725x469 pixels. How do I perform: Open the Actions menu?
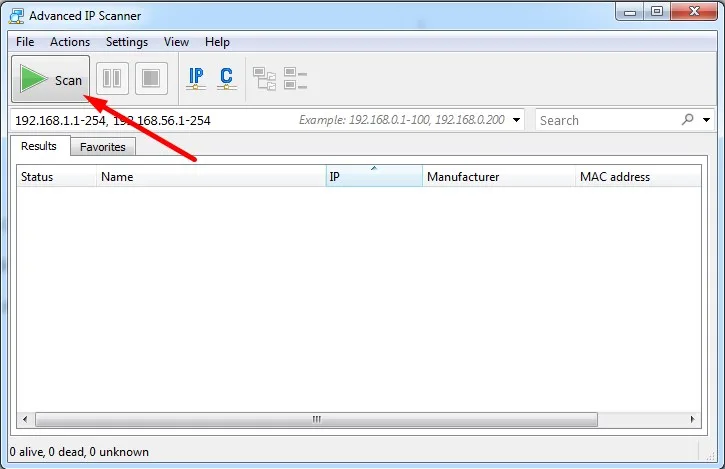click(x=70, y=42)
